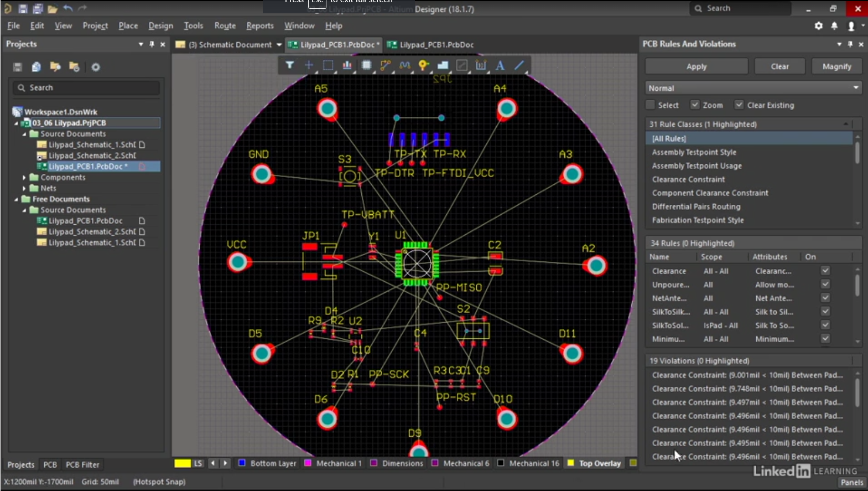Disable the SilkToSol... rule On checkbox

(825, 325)
